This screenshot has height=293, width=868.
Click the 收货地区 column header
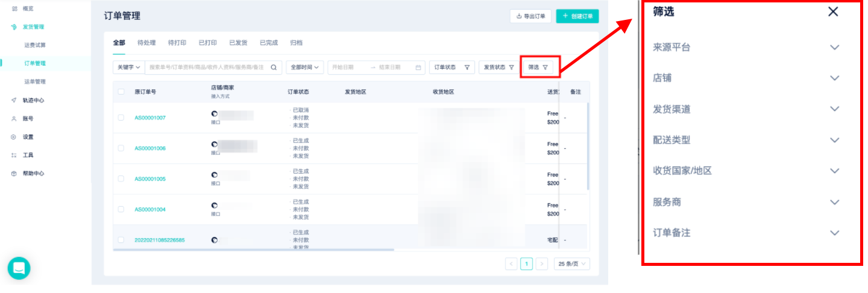point(443,92)
